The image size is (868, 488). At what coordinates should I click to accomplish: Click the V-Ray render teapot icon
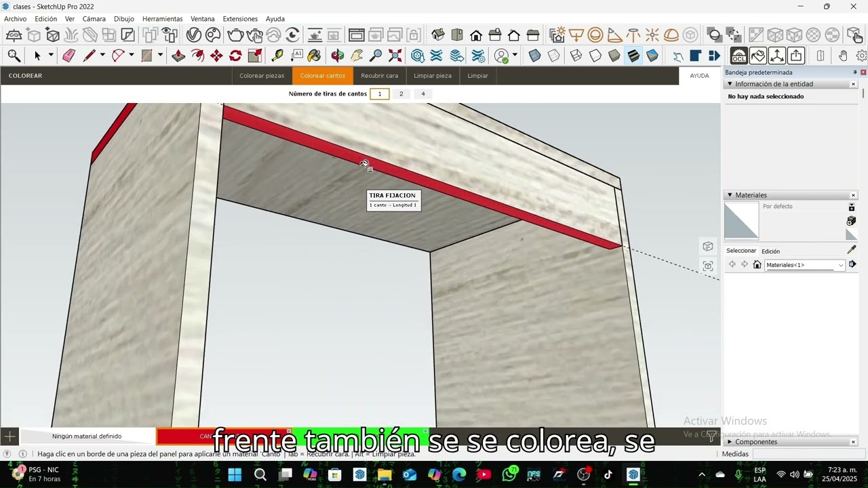pyautogui.click(x=235, y=35)
